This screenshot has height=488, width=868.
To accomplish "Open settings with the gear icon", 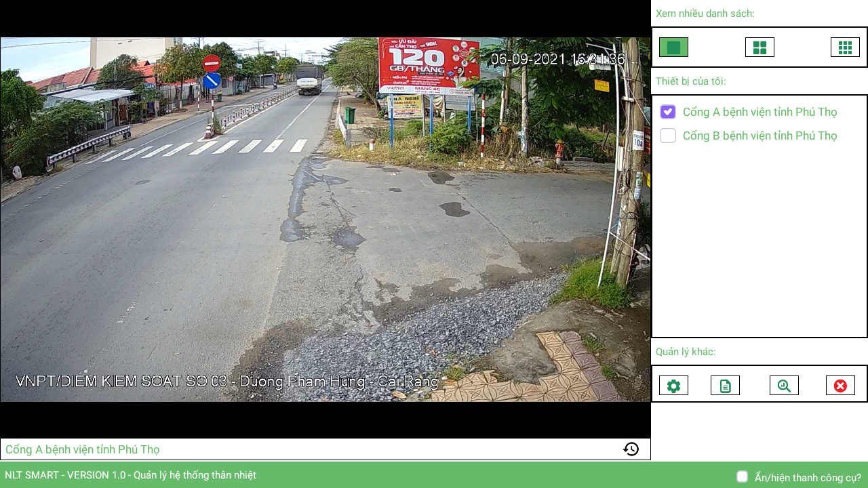I will click(673, 386).
